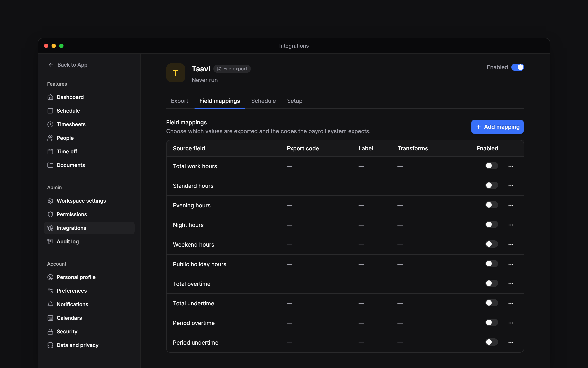Click the Schedule calendar icon in sidebar
Screen dimensions: 588x368
coord(50,111)
